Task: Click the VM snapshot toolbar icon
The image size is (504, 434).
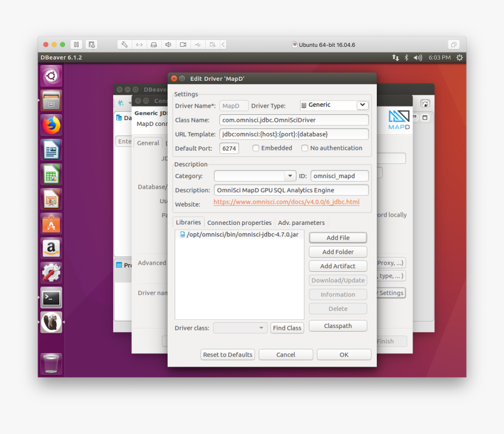Action: tap(91, 45)
